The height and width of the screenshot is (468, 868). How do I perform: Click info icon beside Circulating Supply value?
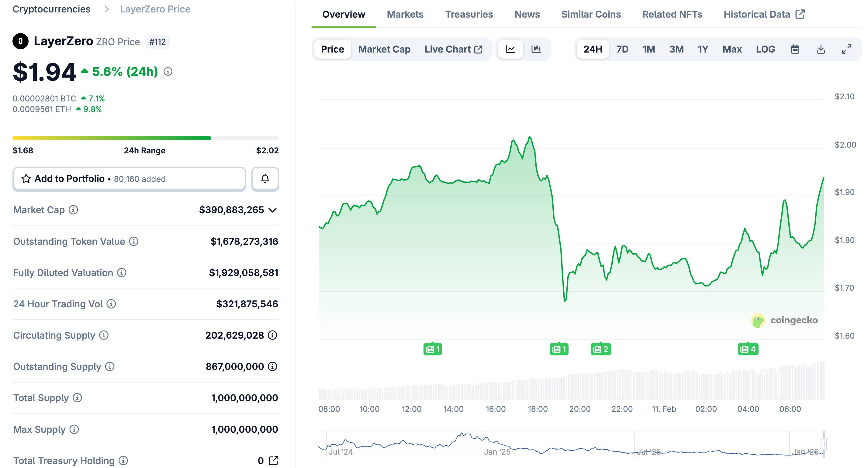click(x=272, y=335)
